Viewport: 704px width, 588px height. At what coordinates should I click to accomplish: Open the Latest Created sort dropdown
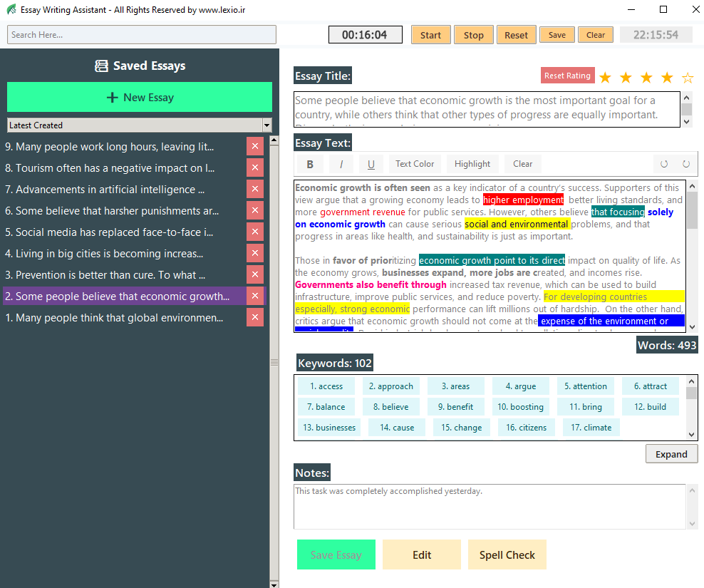(139, 125)
